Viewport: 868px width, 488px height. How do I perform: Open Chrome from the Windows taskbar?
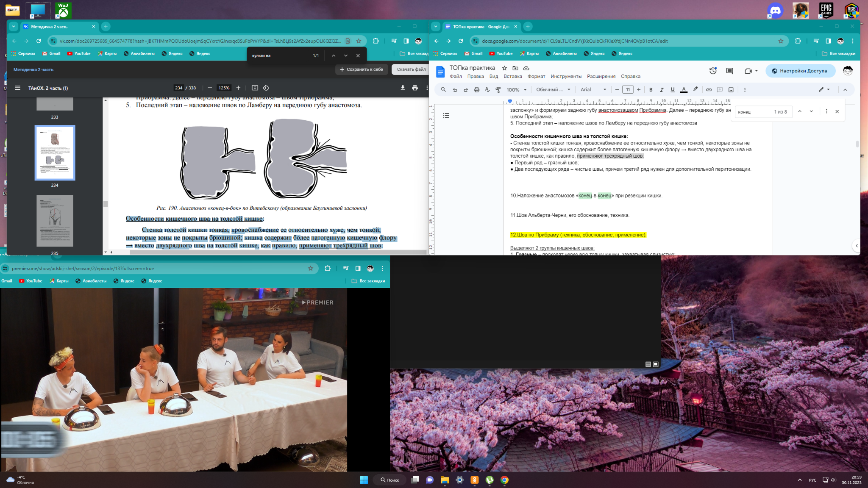pos(504,480)
